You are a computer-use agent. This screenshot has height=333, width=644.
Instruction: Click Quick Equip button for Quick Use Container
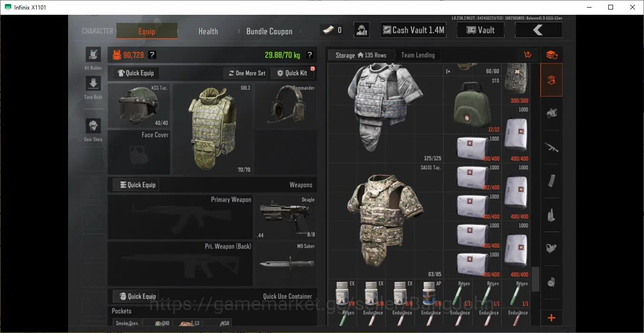pyautogui.click(x=136, y=296)
